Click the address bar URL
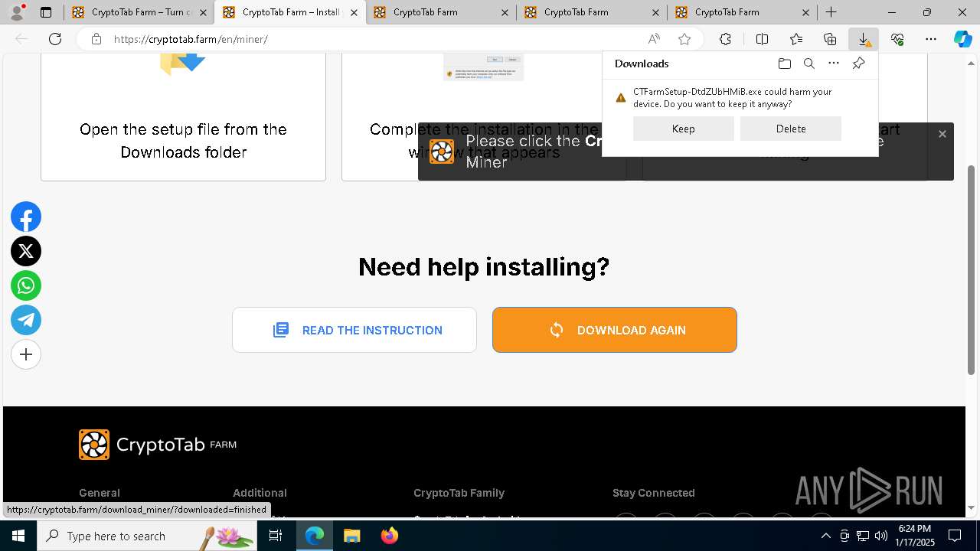Viewport: 980px width, 551px height. tap(191, 39)
